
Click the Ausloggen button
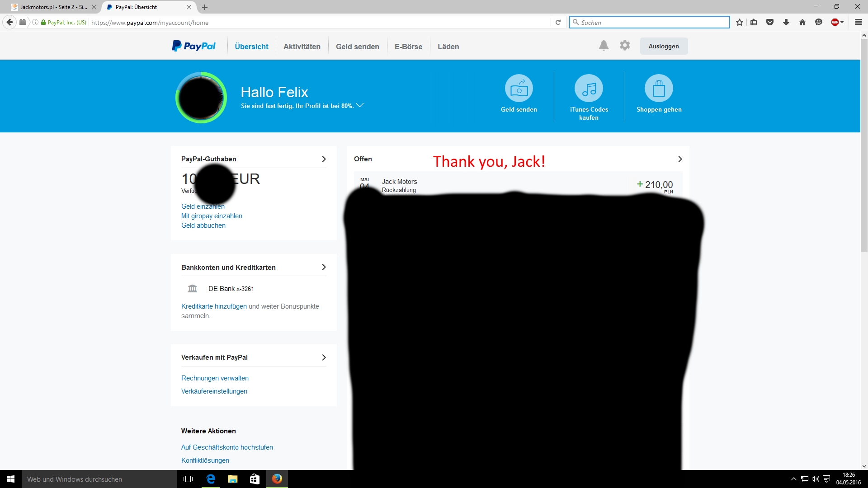664,46
